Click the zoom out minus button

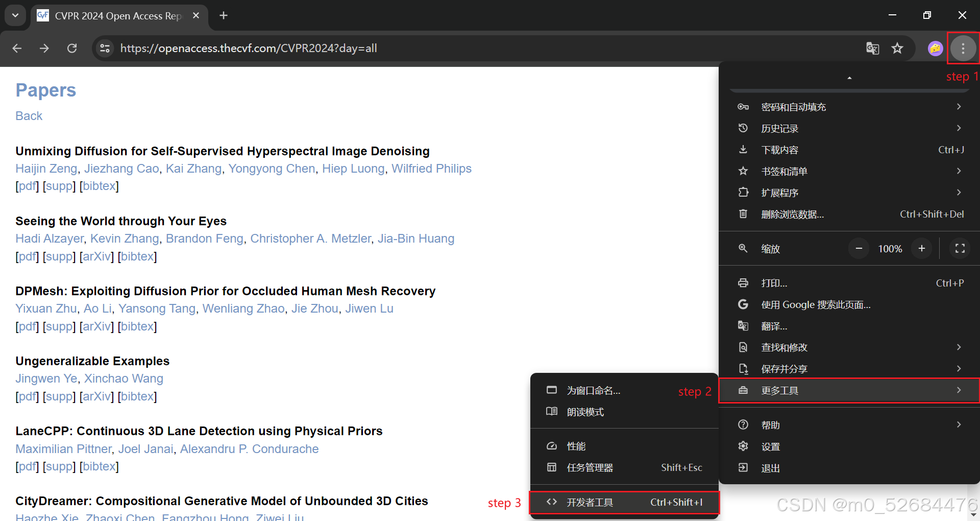point(859,249)
